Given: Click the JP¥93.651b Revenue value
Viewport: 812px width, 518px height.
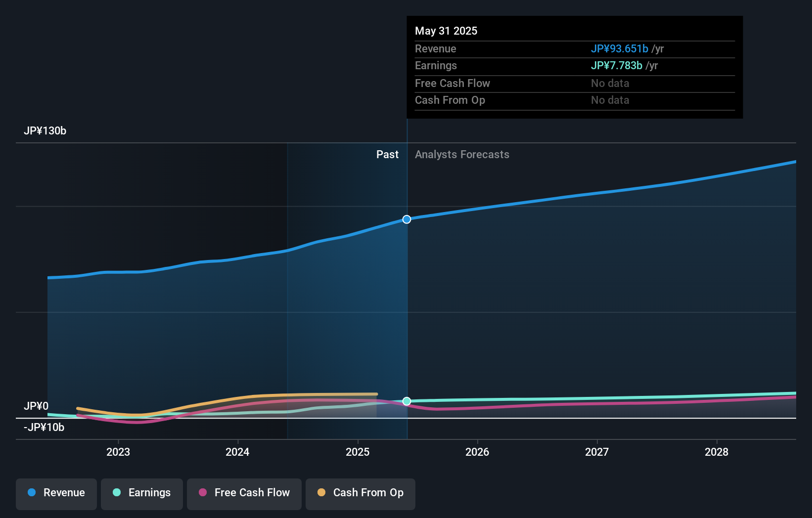Looking at the screenshot, I should pyautogui.click(x=620, y=48).
